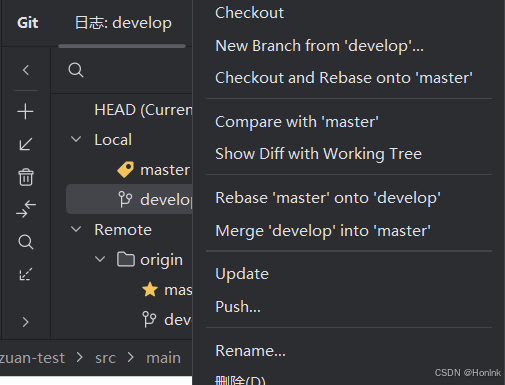The height and width of the screenshot is (385, 505).
Task: Click the Delete Branch trash icon
Action: [26, 177]
